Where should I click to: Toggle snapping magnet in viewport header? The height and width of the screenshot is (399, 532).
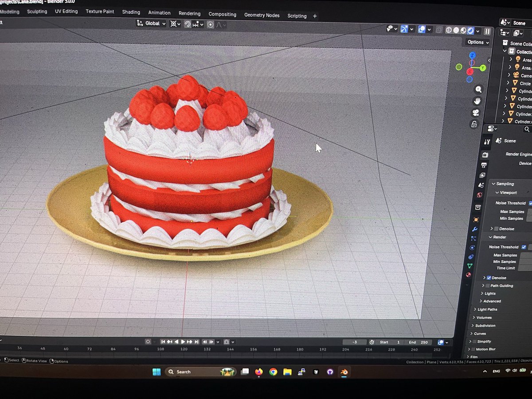click(188, 24)
